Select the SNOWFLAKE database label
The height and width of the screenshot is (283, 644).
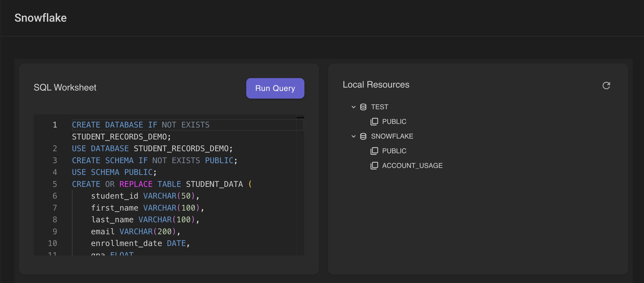tap(392, 136)
